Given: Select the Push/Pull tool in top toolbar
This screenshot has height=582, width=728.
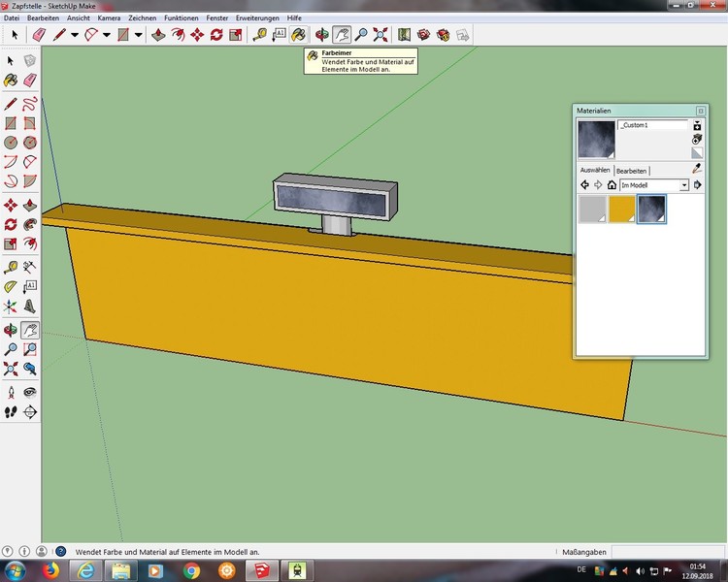Looking at the screenshot, I should [159, 35].
